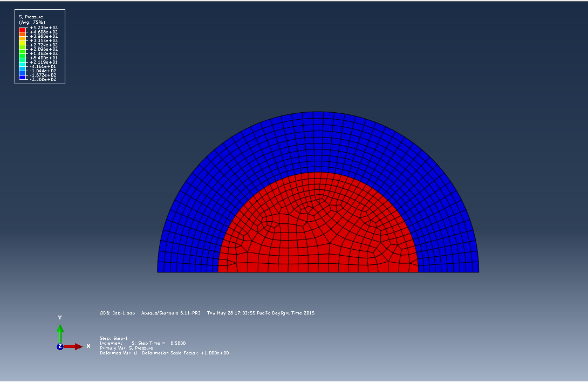This screenshot has width=588, height=383.
Task: Click the blue Z axis sphere on triad
Action: [x=59, y=346]
